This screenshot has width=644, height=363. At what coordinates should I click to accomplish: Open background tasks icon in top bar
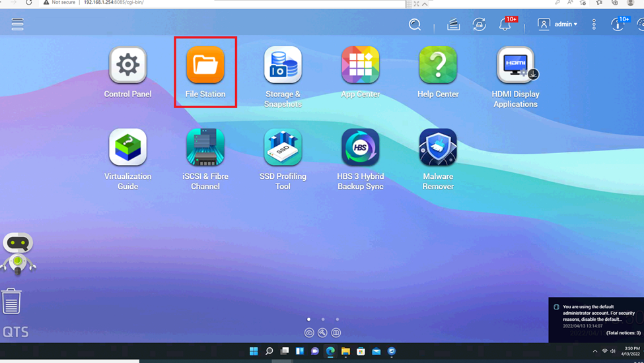(x=453, y=24)
